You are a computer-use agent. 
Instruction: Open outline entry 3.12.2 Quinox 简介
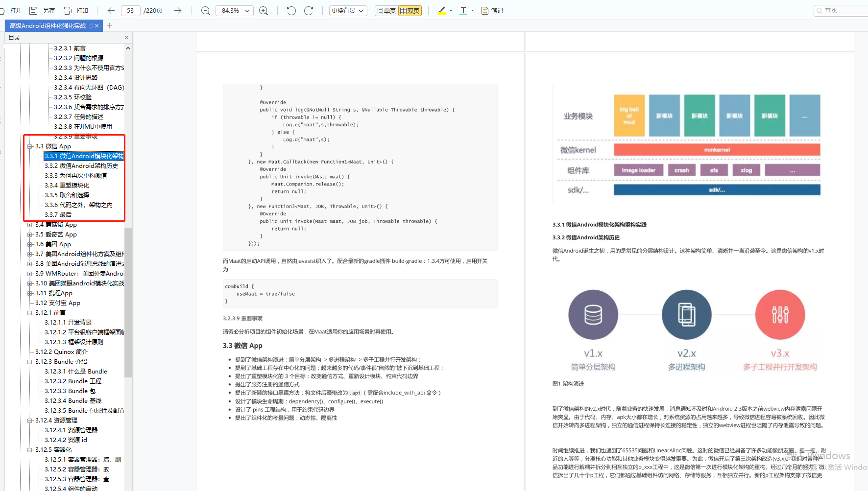tap(61, 352)
